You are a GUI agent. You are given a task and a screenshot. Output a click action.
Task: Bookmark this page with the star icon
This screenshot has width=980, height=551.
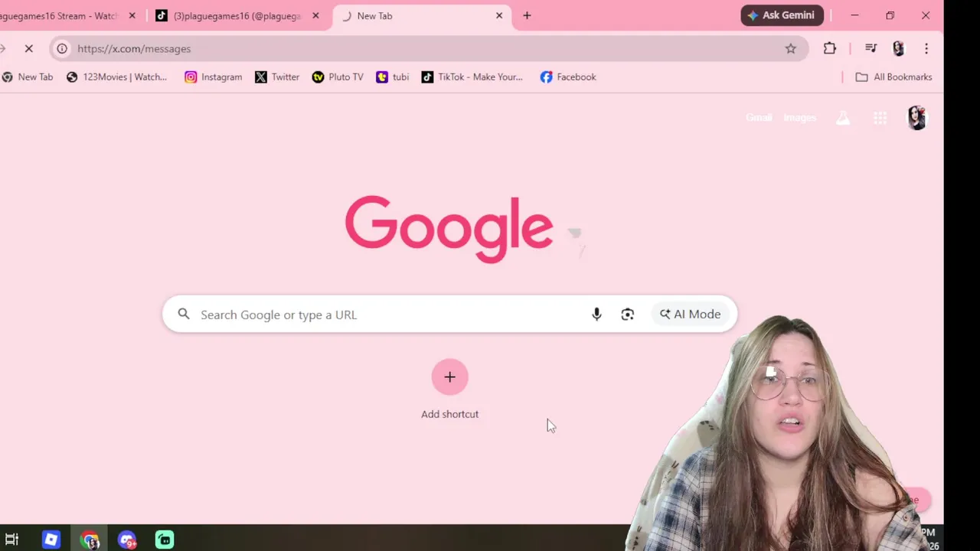pyautogui.click(x=791, y=48)
